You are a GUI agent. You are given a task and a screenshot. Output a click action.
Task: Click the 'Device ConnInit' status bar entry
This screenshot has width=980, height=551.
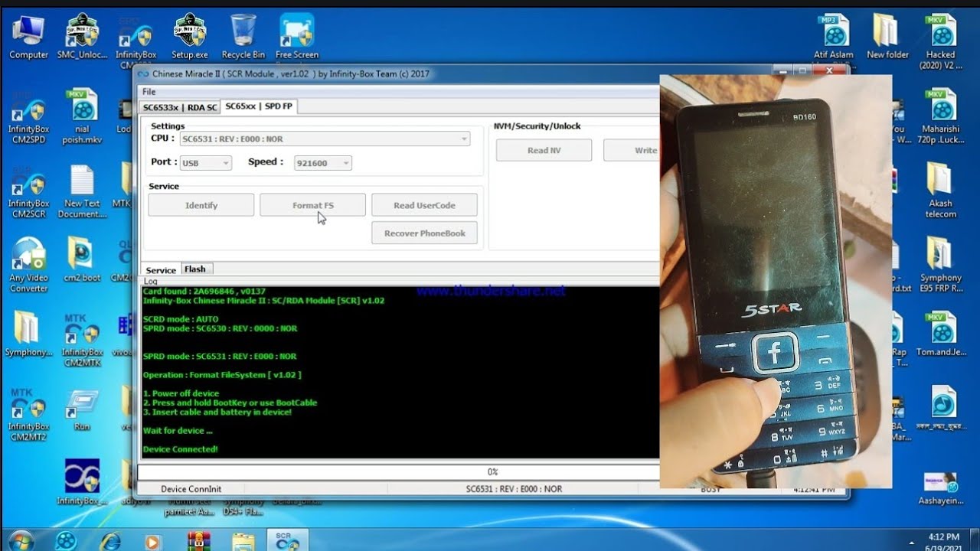[191, 489]
